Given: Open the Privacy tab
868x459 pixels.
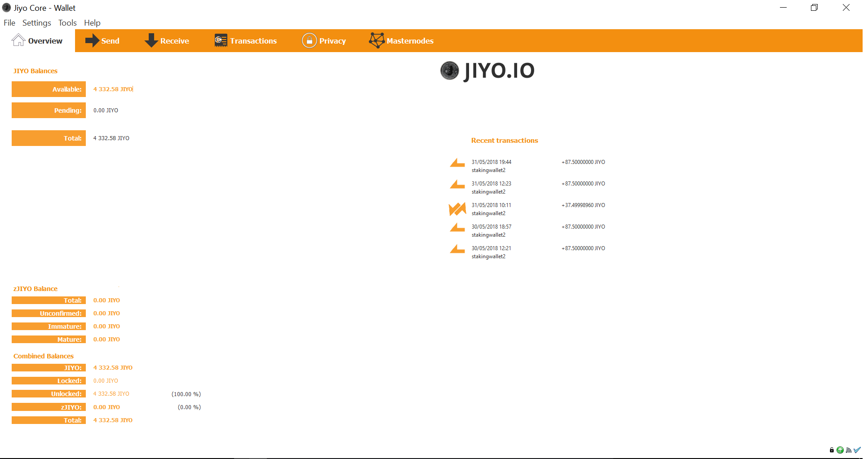Looking at the screenshot, I should pyautogui.click(x=323, y=41).
